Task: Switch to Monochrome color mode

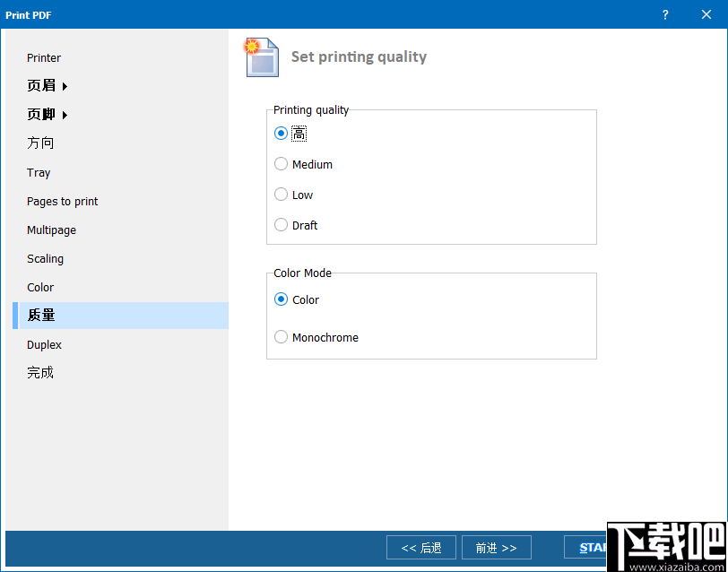Action: click(281, 337)
